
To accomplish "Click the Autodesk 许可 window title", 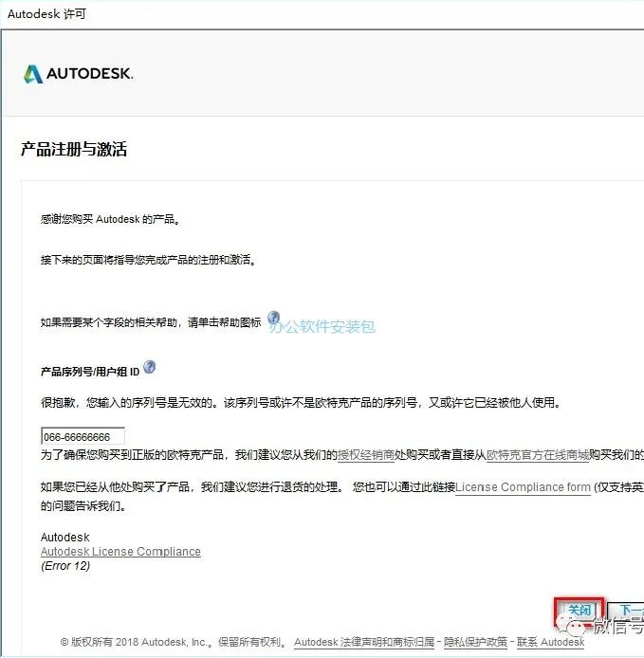I will [x=46, y=14].
